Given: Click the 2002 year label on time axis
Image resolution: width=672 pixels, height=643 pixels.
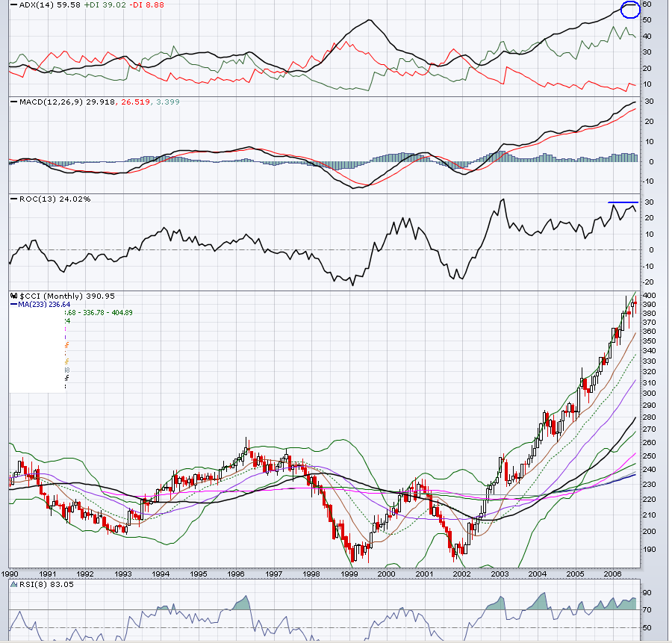Looking at the screenshot, I should click(x=461, y=574).
